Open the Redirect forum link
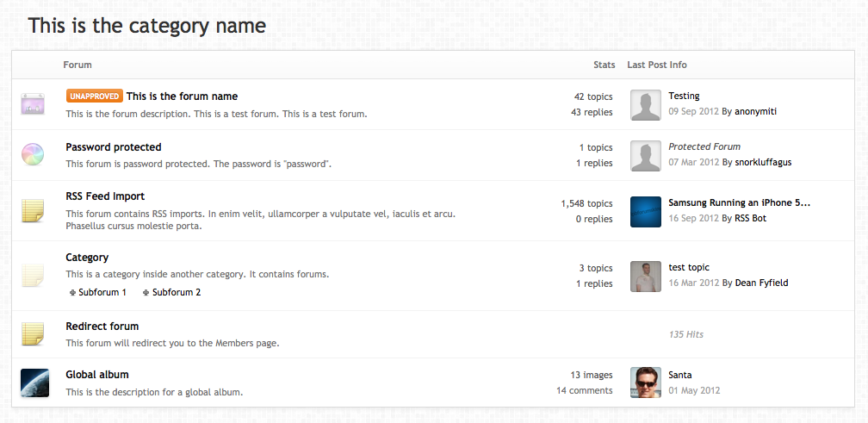The height and width of the screenshot is (423, 868). tap(102, 327)
